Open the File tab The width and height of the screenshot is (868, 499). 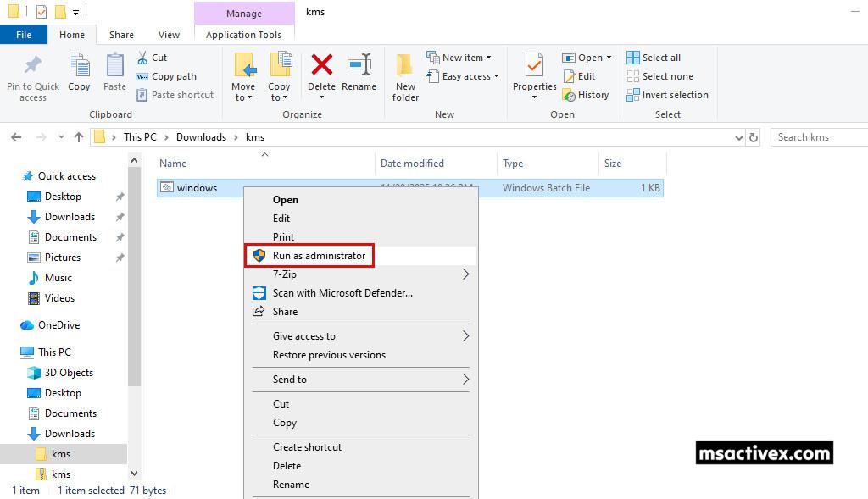click(x=24, y=35)
